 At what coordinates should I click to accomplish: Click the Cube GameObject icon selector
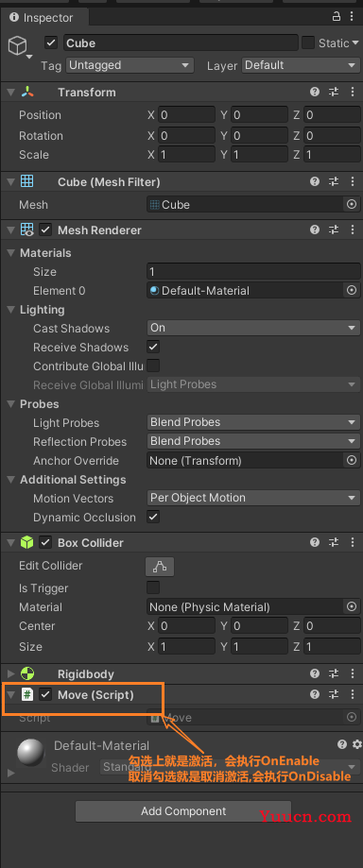[x=20, y=46]
